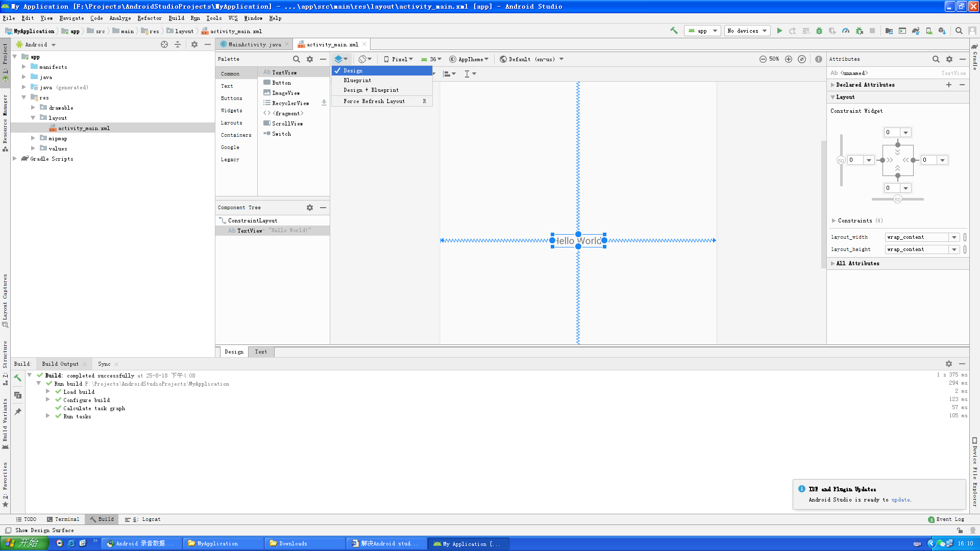This screenshot has width=980, height=551.
Task: Search attributes with magnifier icon
Action: coord(936,59)
